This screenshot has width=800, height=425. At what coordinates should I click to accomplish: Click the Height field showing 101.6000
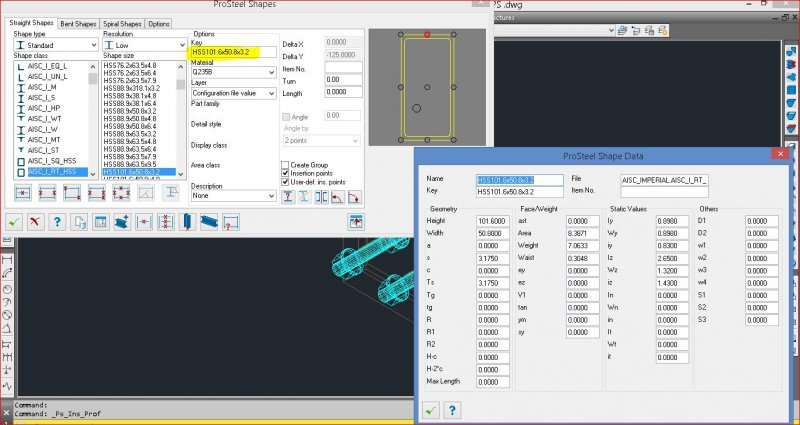pos(493,221)
